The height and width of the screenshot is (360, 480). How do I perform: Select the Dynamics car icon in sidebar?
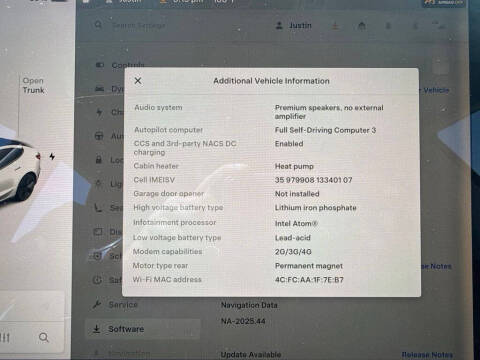(99, 89)
